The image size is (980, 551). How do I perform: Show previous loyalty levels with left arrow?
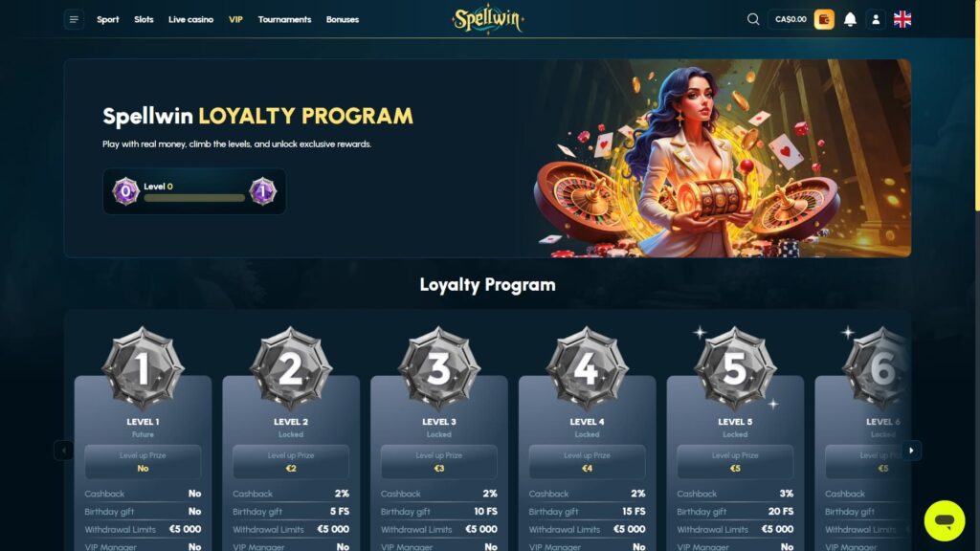point(64,451)
